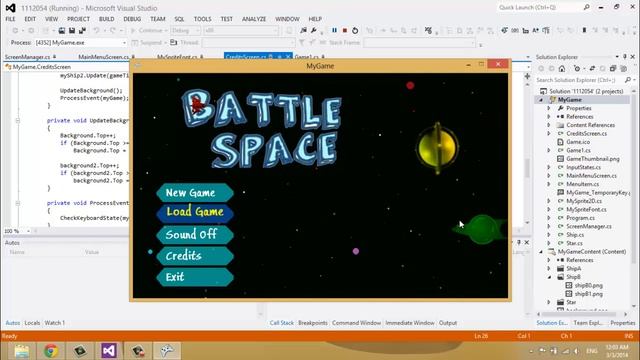640x360 pixels.
Task: Switch to Game1.cs tab
Action: pyautogui.click(x=307, y=57)
